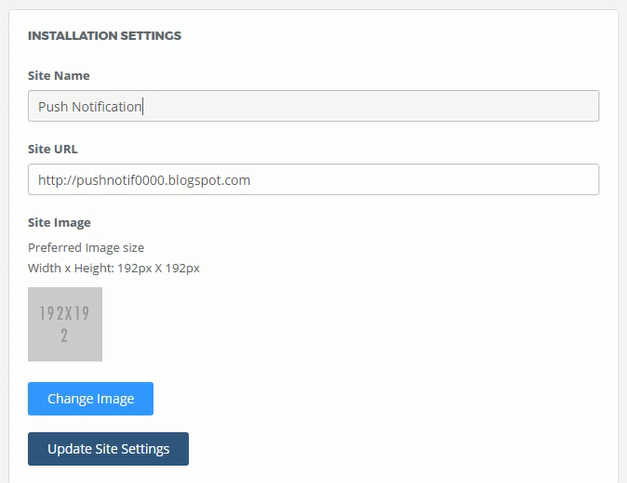Viewport: 627px width, 483px height.
Task: Click the Width x Height dimensions text
Action: [x=114, y=267]
